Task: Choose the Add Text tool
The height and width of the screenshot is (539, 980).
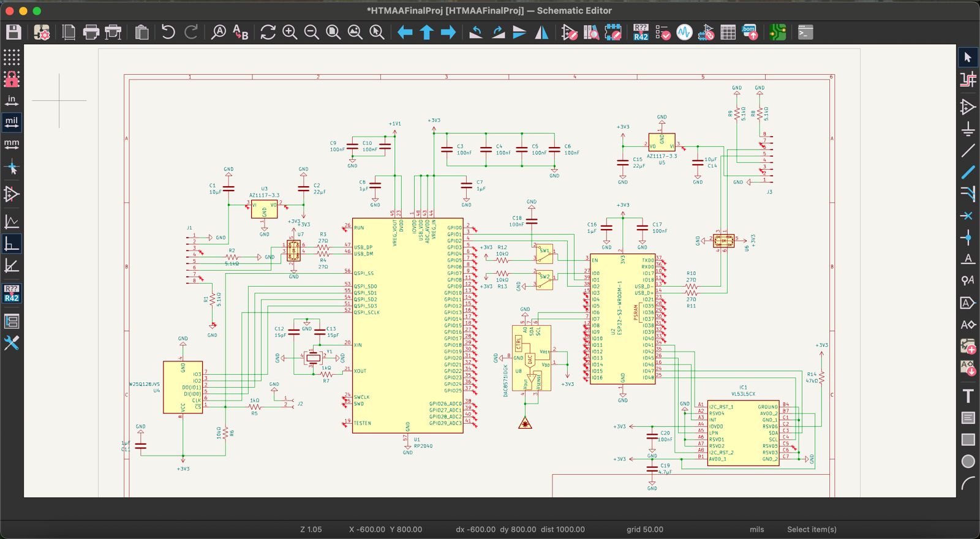Action: [x=968, y=396]
